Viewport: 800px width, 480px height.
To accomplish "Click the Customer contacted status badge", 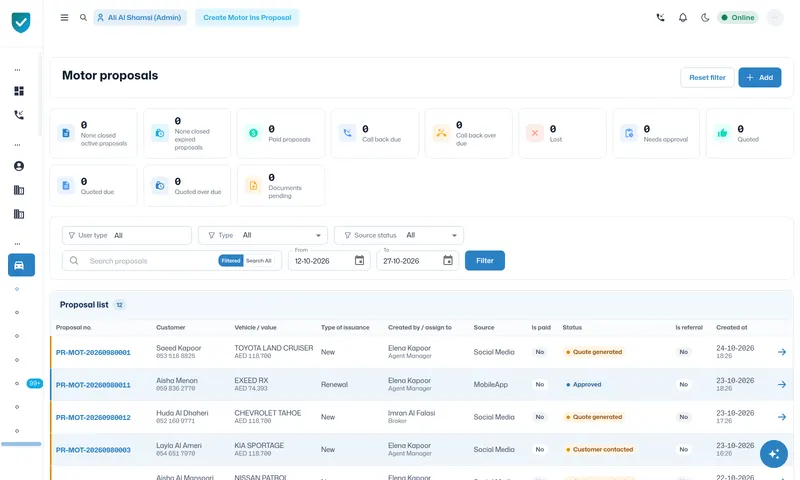I will point(599,449).
